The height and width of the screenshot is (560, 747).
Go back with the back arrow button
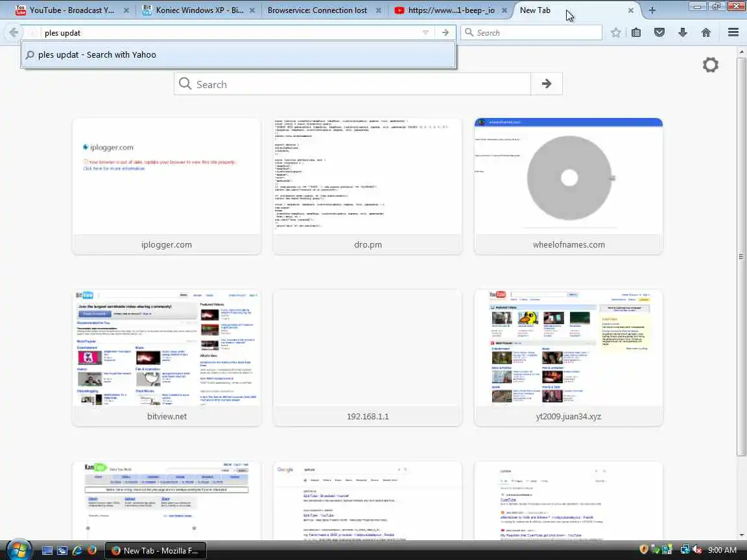(14, 32)
